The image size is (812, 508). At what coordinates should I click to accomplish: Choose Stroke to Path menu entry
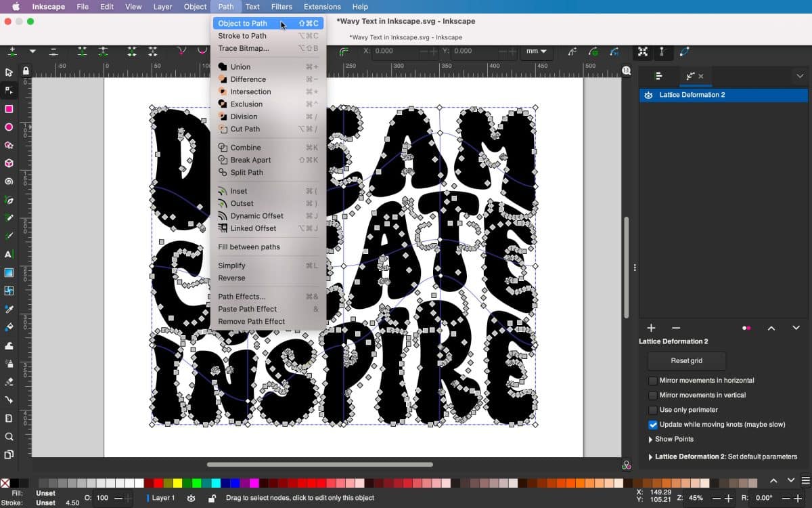[x=268, y=36]
